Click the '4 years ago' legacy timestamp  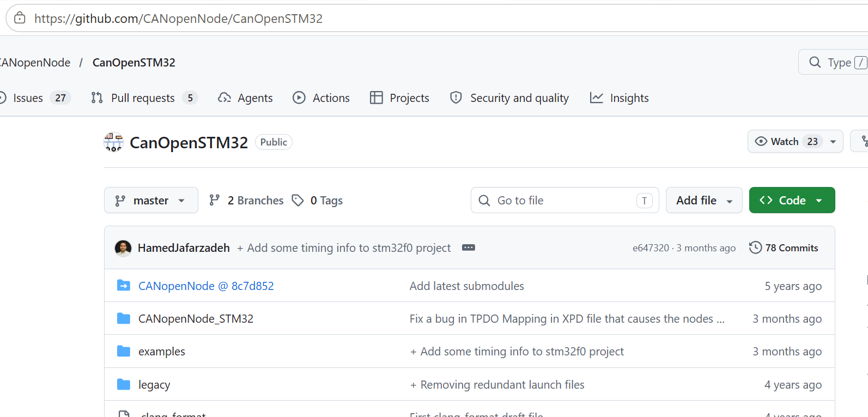pyautogui.click(x=793, y=385)
